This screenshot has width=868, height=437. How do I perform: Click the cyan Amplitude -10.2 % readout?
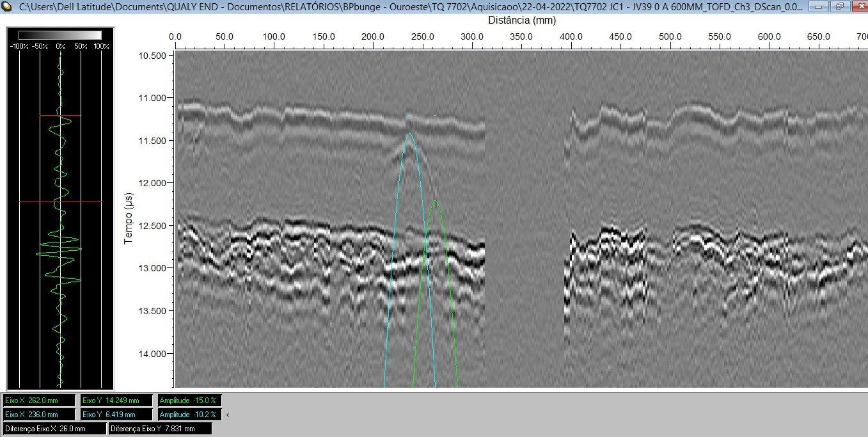tap(190, 415)
